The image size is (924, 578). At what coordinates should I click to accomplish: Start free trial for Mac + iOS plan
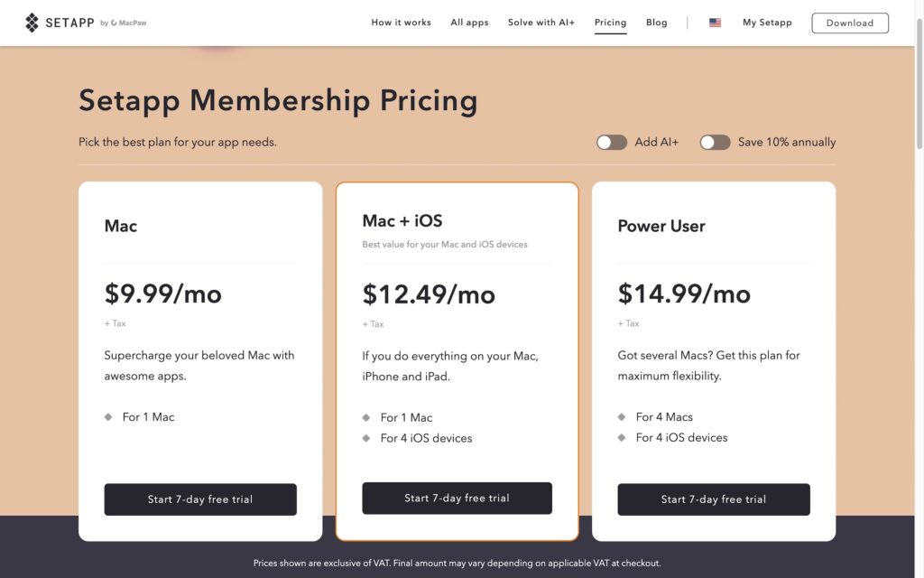(x=457, y=498)
